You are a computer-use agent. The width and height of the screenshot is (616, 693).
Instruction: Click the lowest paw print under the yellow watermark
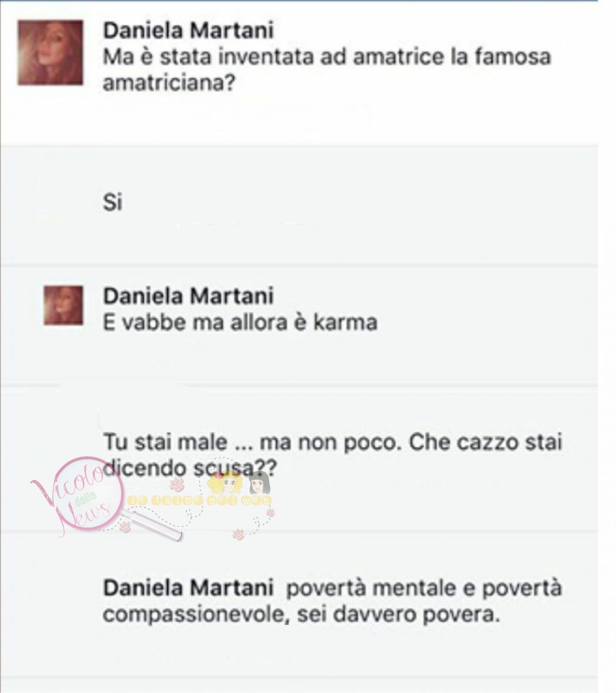coord(238,534)
